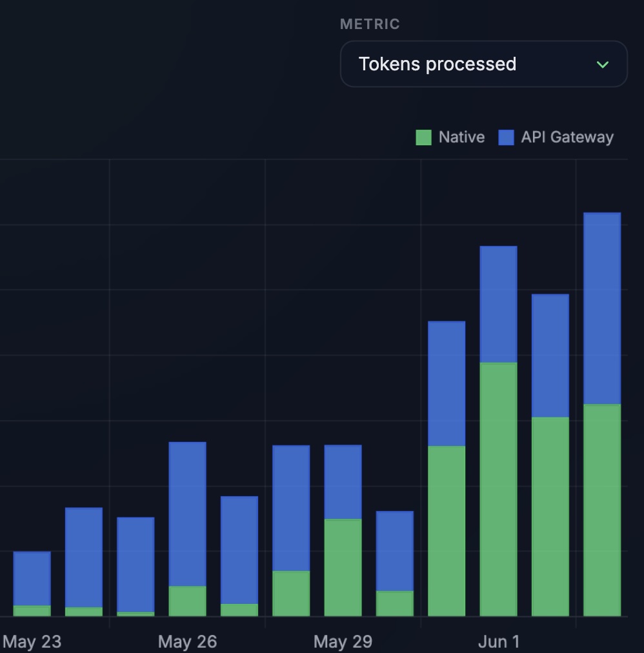Open the Tokens processed metric dropdown
This screenshot has width=644, height=653.
(483, 64)
